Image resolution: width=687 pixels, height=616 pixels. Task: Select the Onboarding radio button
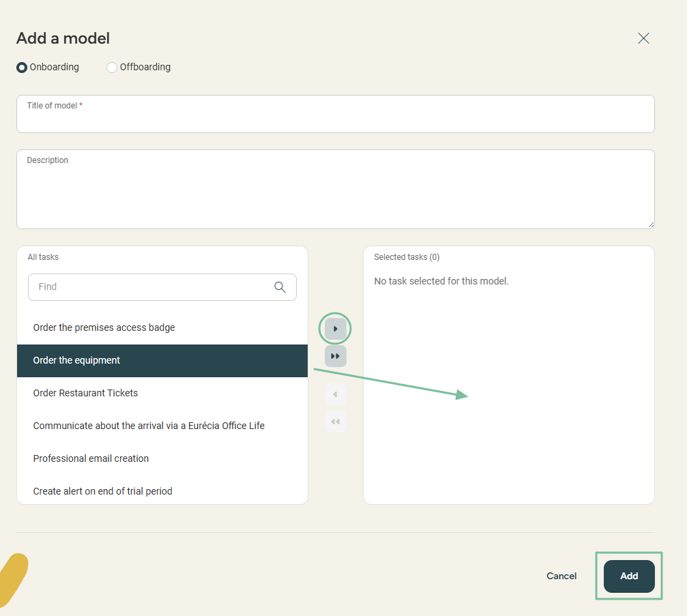22,68
